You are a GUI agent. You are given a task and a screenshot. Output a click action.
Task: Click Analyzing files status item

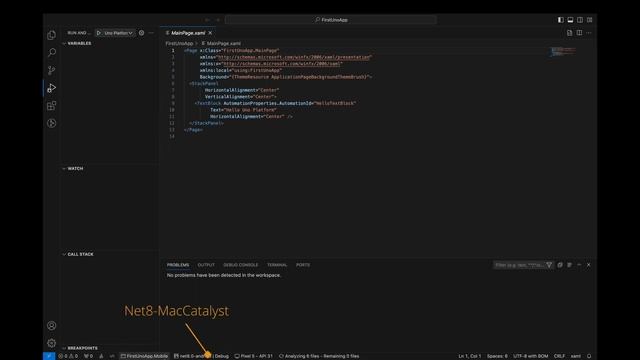(x=319, y=356)
